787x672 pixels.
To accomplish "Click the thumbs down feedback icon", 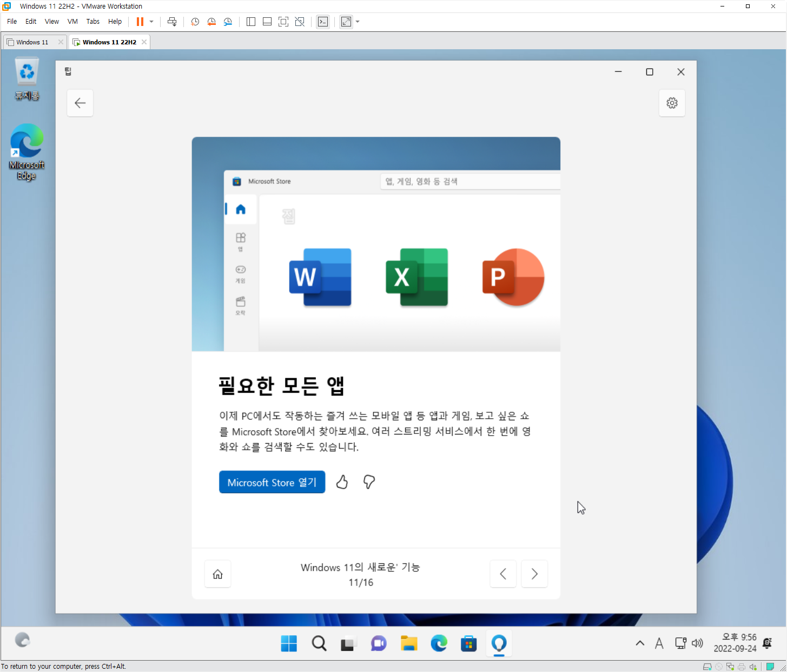I will coord(369,482).
